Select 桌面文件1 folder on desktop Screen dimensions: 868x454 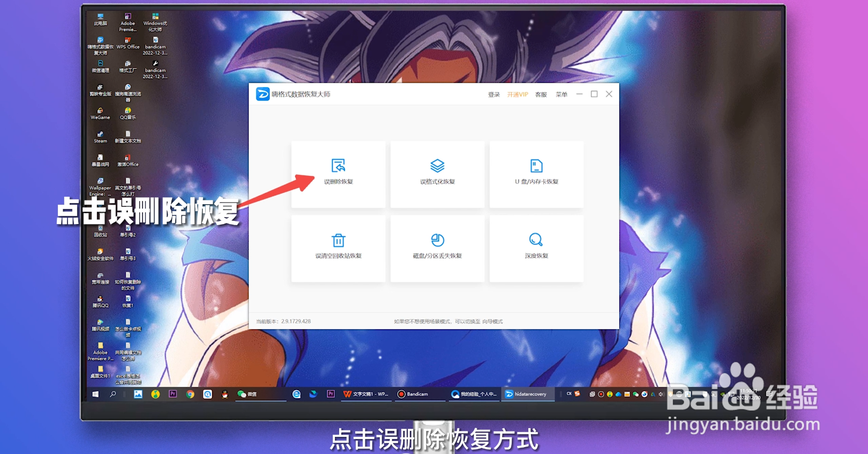coord(100,373)
